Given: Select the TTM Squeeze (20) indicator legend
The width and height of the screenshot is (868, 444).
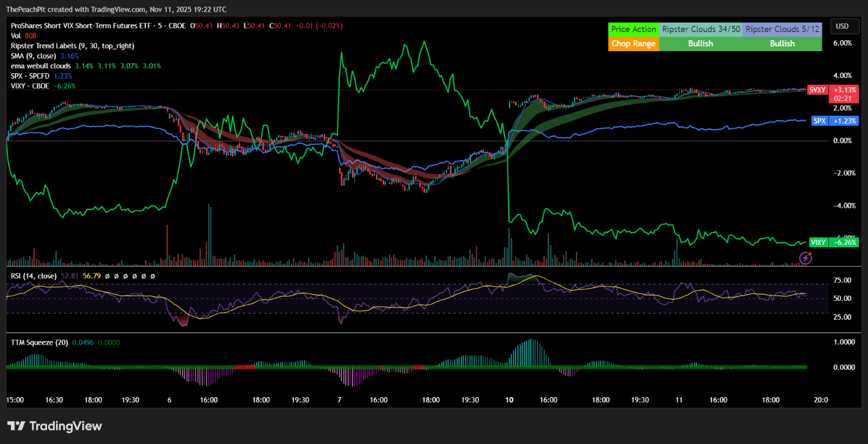Looking at the screenshot, I should coord(39,342).
